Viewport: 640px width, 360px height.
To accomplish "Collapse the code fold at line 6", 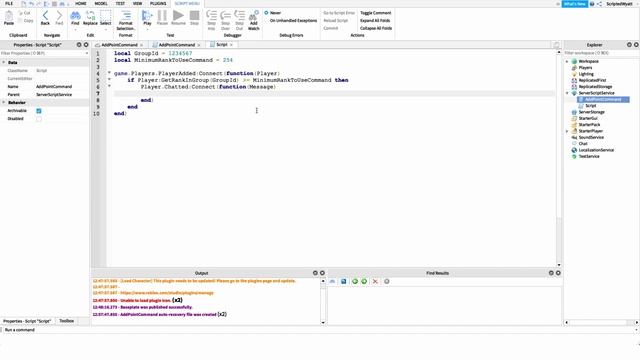I will click(x=109, y=86).
